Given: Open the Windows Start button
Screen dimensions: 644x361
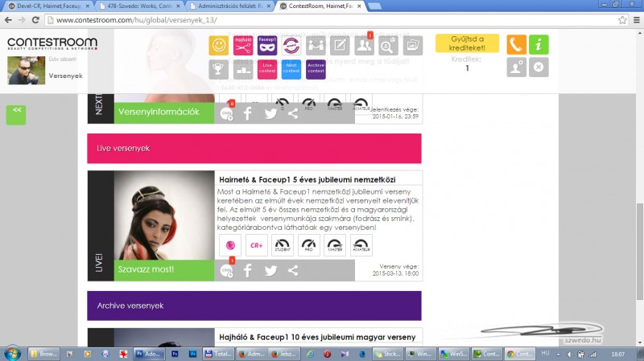Looking at the screenshot, I should tap(12, 354).
